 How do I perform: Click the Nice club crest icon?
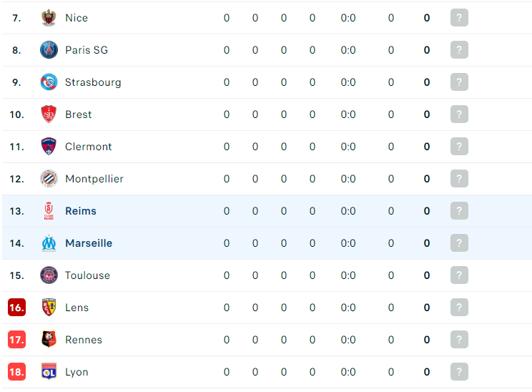[x=49, y=18]
